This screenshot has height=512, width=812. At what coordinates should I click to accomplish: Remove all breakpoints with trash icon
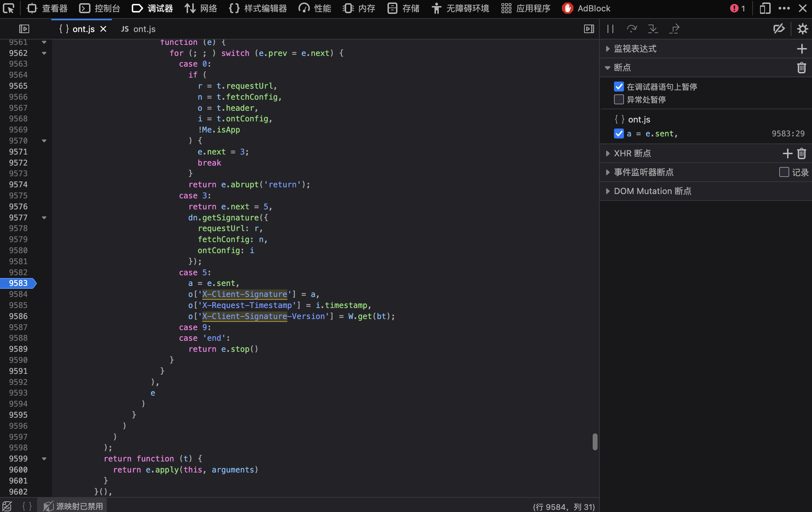[x=802, y=68]
